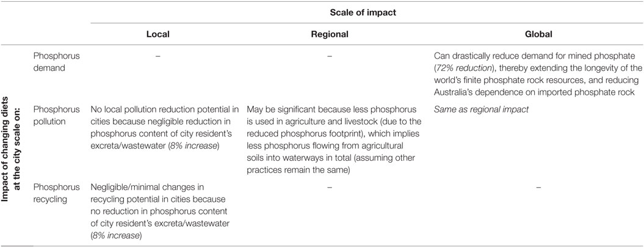Click the dash in Regional phosphorus demand cell
The width and height of the screenshot is (644, 247).
tap(330, 56)
